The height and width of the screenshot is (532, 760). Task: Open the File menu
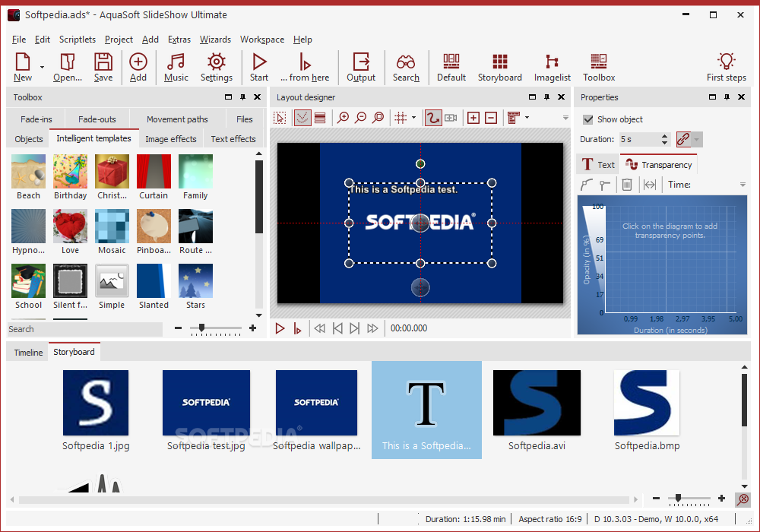pyautogui.click(x=19, y=40)
